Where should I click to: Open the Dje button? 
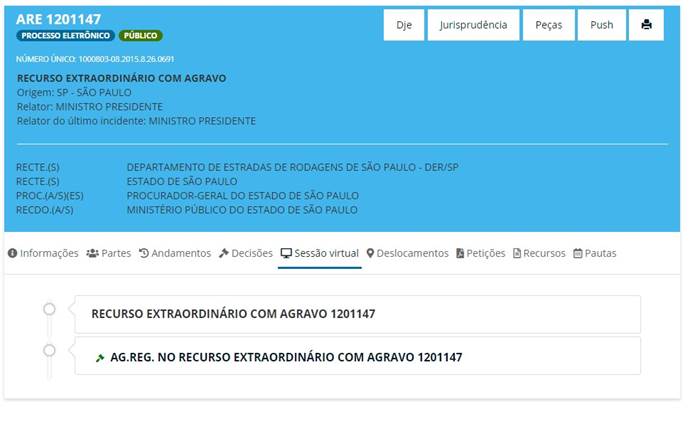(x=404, y=25)
